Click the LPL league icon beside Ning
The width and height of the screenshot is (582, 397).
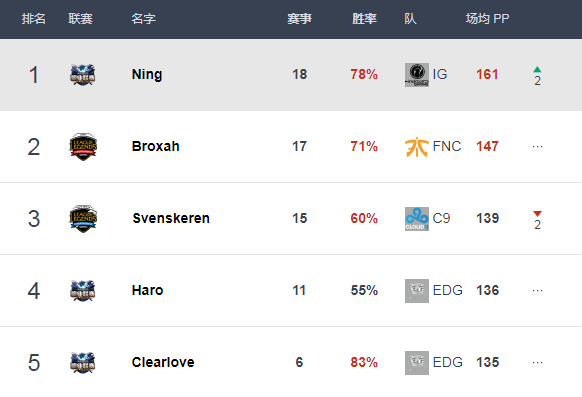83,75
